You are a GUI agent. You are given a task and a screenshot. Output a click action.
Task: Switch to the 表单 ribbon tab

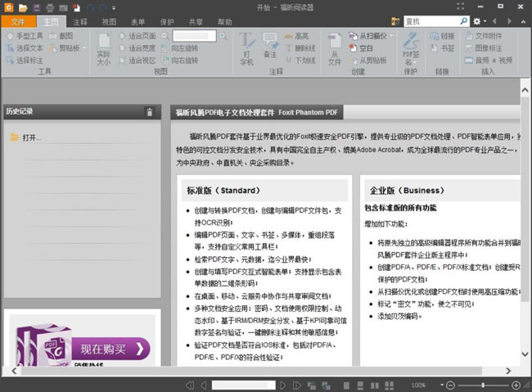[138, 22]
